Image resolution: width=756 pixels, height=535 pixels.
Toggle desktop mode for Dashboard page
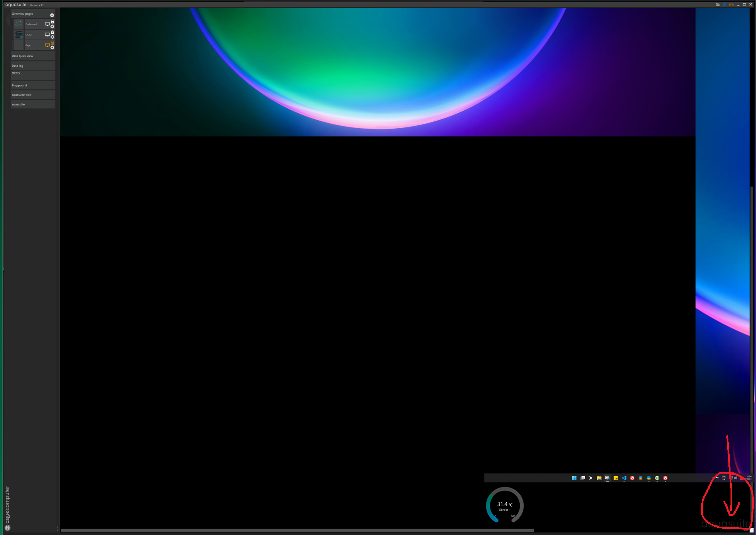[x=47, y=24]
